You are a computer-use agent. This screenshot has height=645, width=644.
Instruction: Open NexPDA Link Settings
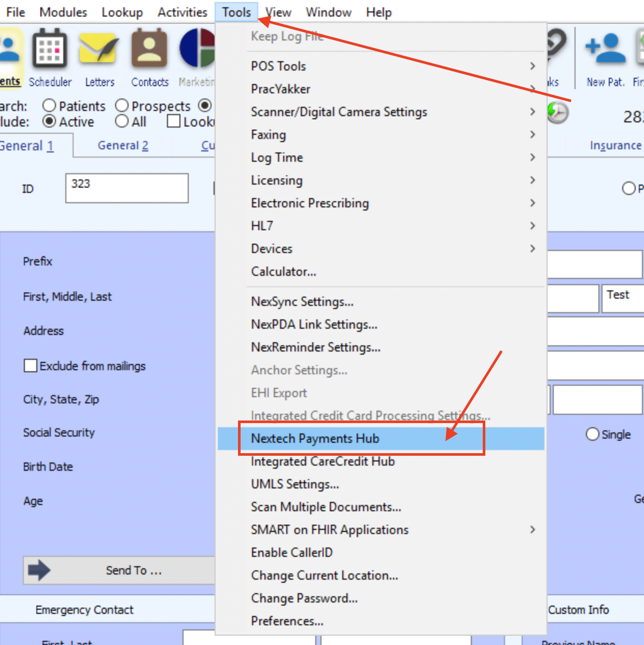381,324
